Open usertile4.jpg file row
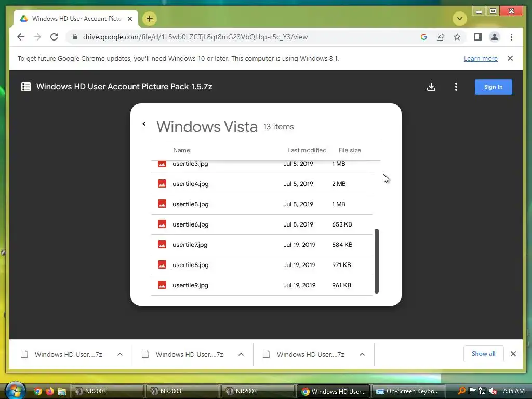532x399 pixels. click(x=262, y=184)
